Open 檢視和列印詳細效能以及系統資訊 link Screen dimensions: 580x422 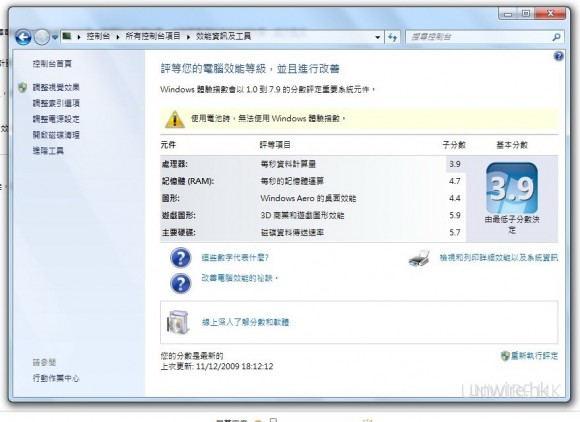[499, 257]
